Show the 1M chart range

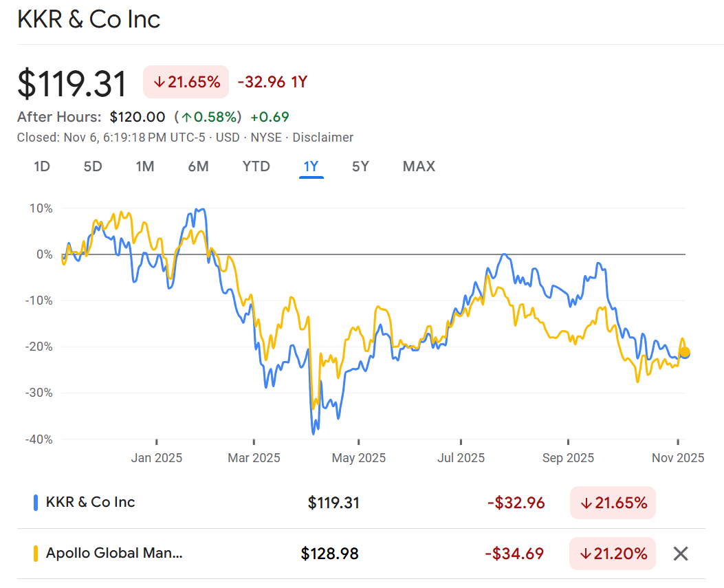(x=144, y=166)
